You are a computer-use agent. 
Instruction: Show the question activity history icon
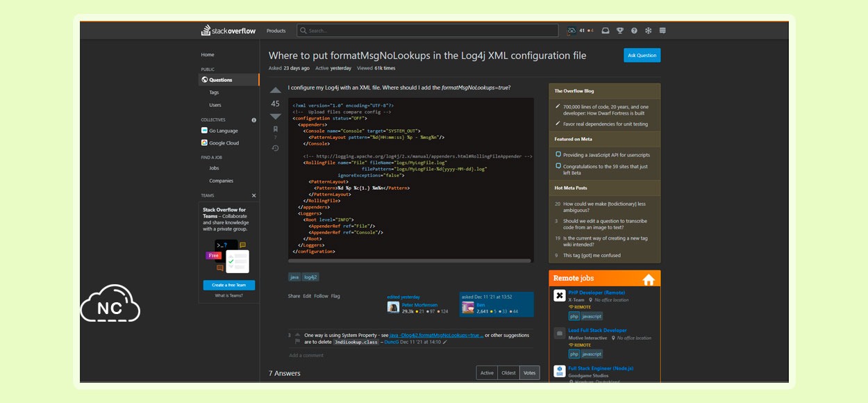pos(276,148)
